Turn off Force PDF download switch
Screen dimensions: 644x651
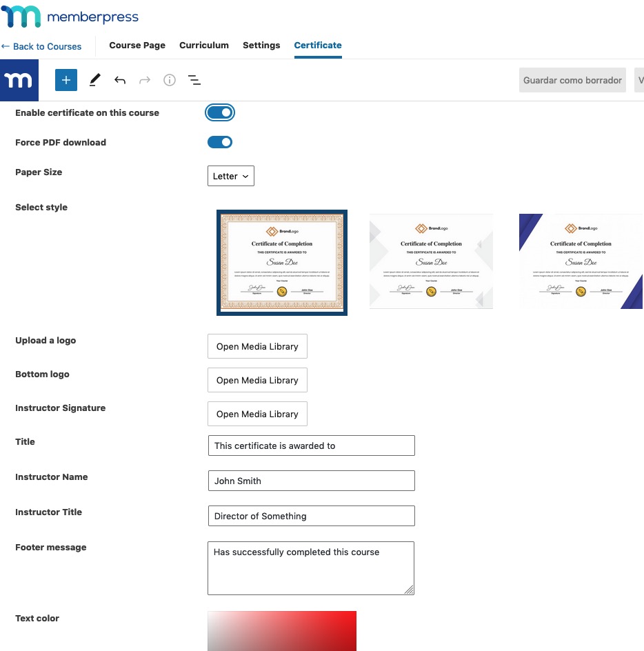(220, 142)
